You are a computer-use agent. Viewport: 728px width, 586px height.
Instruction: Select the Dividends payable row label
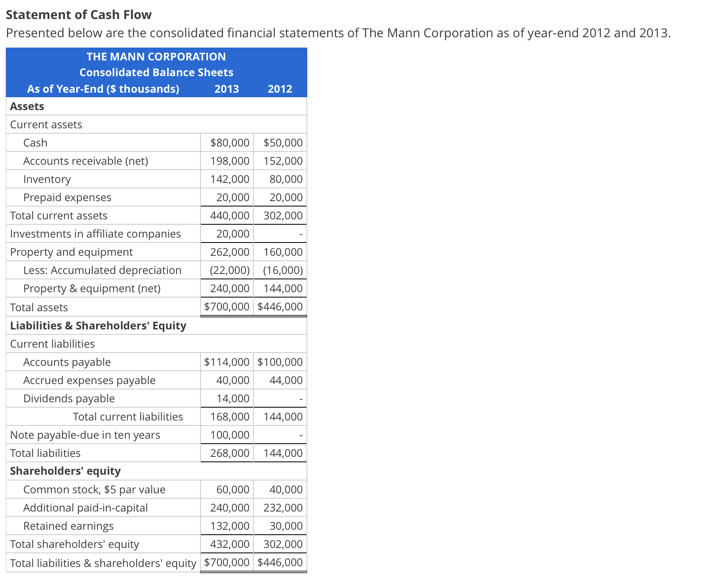(69, 398)
